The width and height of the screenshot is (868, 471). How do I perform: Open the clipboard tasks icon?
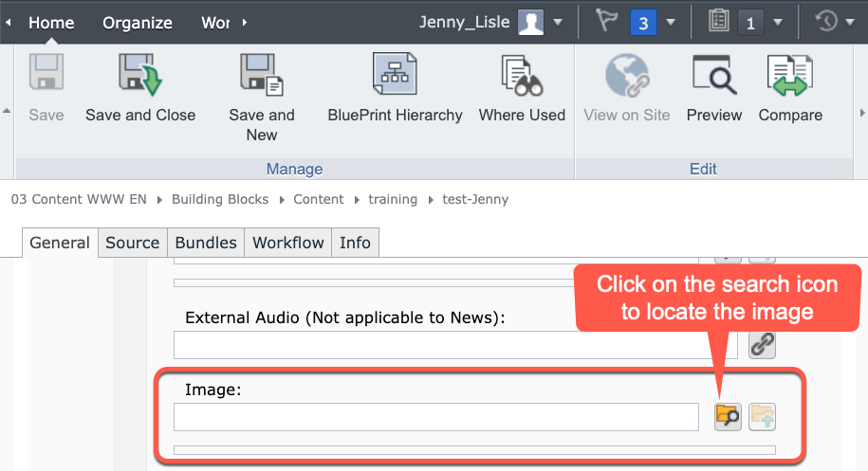(718, 21)
